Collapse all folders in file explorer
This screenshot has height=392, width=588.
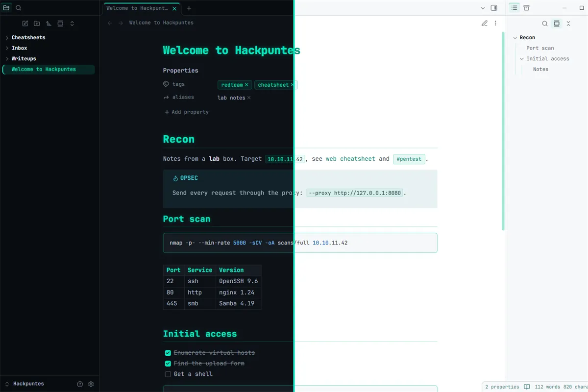[x=72, y=24]
